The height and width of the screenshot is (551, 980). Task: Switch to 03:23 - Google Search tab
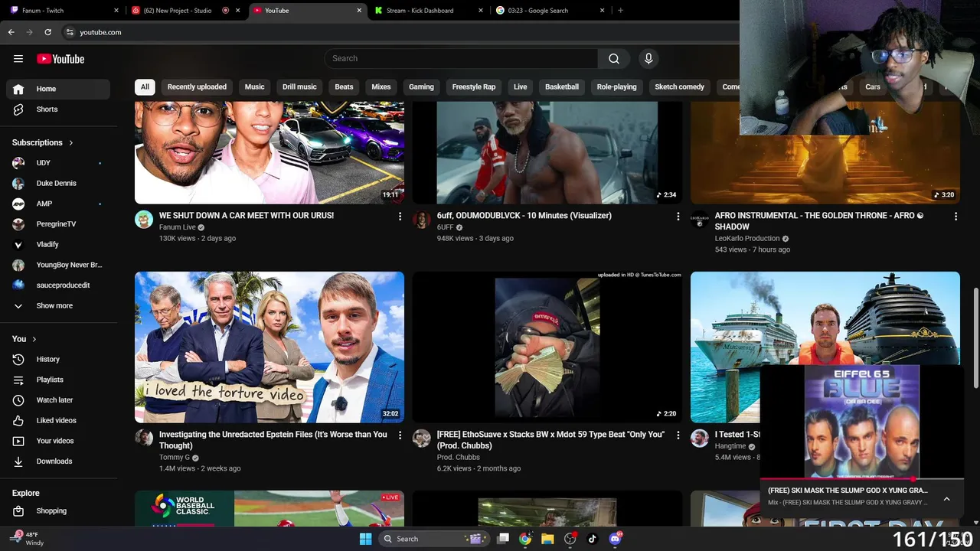[x=550, y=11]
